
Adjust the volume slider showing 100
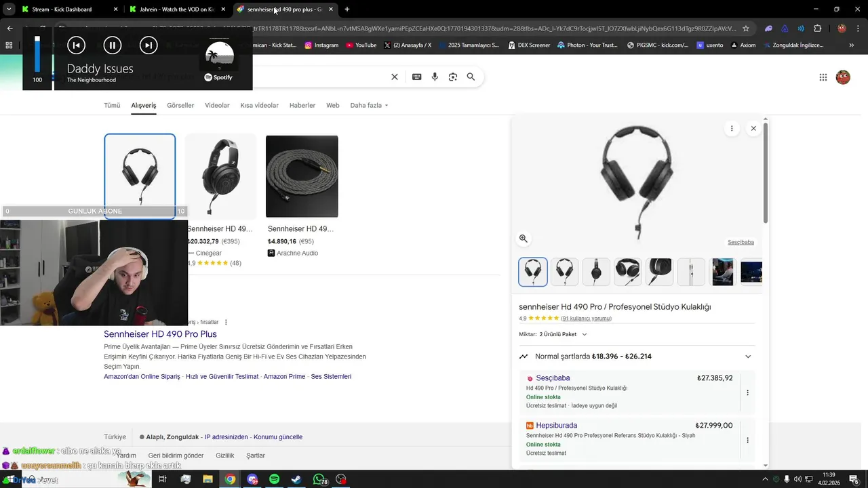37,54
